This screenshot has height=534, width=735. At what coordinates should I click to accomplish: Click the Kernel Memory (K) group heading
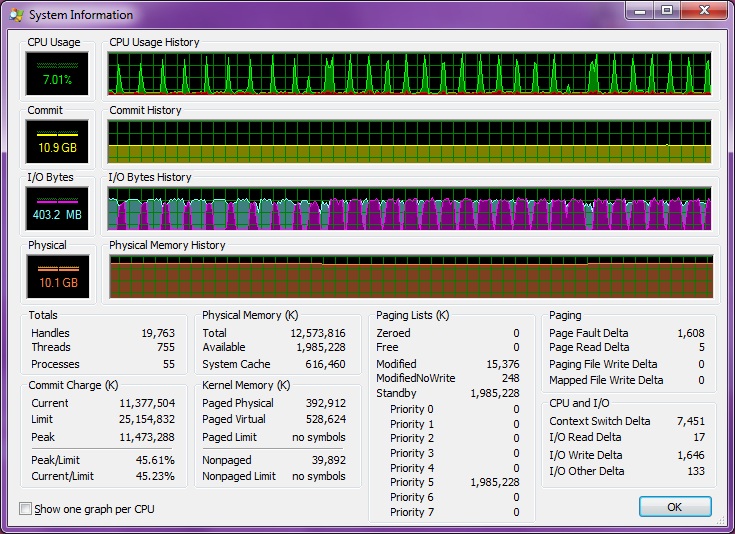click(246, 385)
